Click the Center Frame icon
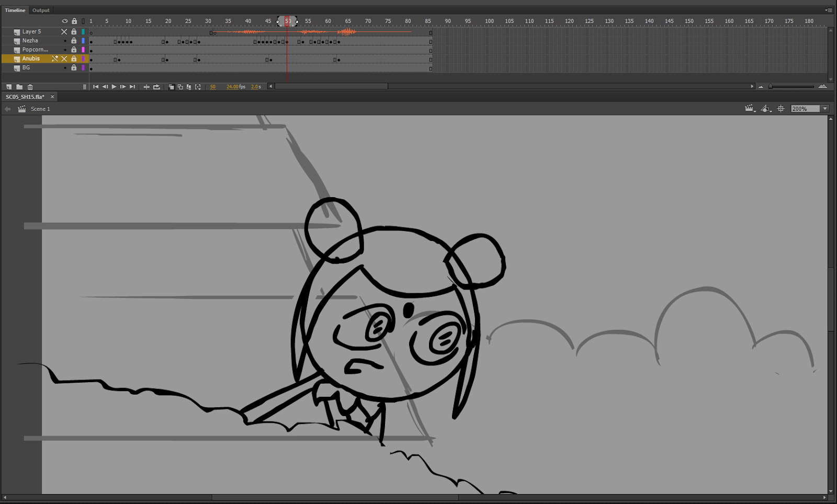Viewport: 837px width, 504px height. point(146,87)
